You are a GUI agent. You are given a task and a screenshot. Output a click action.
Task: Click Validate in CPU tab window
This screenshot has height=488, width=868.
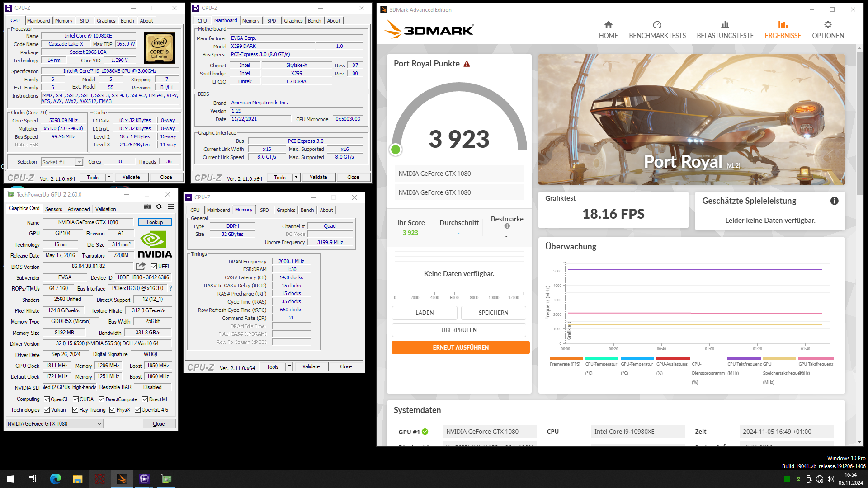[x=131, y=177]
